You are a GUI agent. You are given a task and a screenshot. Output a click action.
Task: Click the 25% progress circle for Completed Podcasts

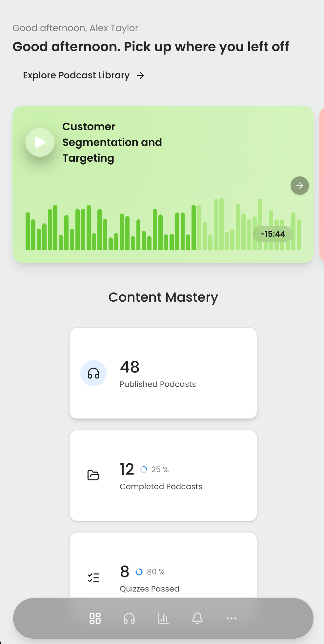pyautogui.click(x=144, y=470)
